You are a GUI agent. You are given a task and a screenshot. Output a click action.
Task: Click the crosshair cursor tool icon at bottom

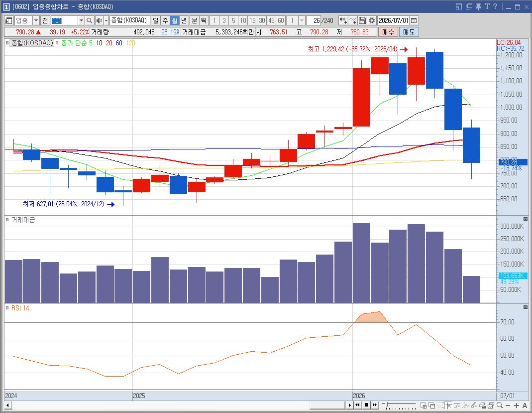(x=449, y=405)
